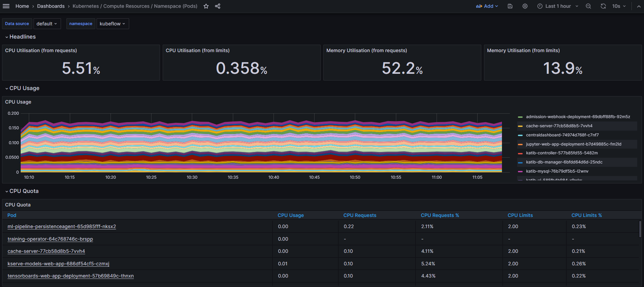Open dashboard settings via the gear icon
644x287 pixels.
point(525,6)
